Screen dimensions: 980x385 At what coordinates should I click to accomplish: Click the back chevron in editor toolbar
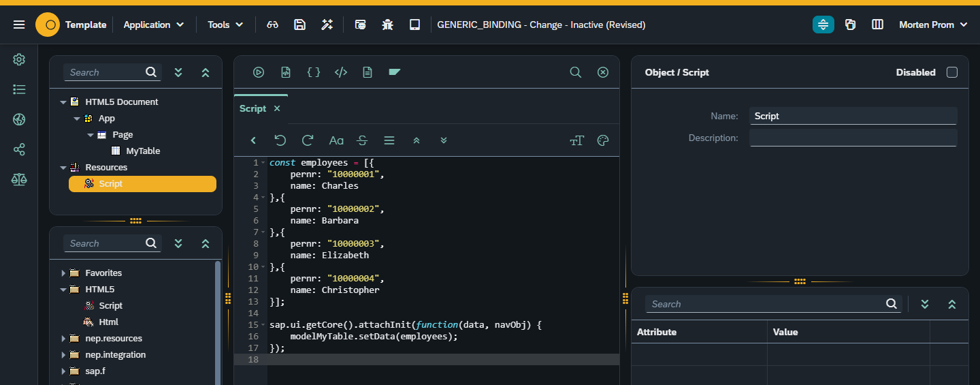coord(253,140)
